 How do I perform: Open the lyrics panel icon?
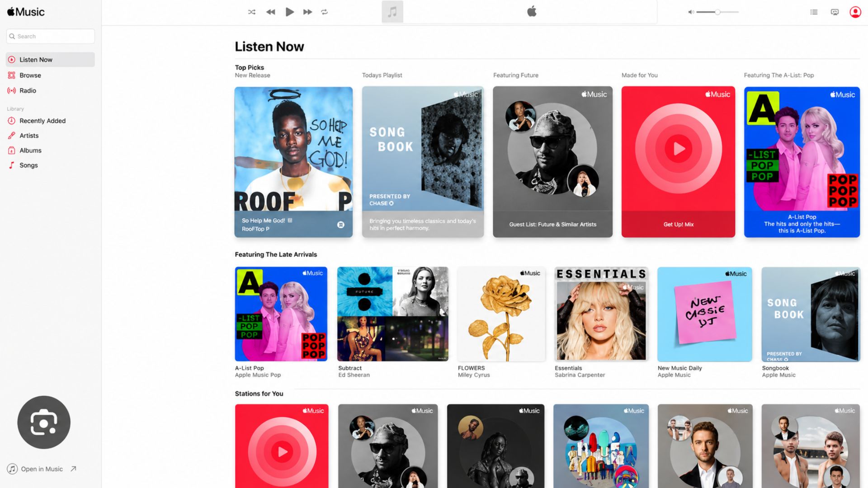click(x=835, y=12)
